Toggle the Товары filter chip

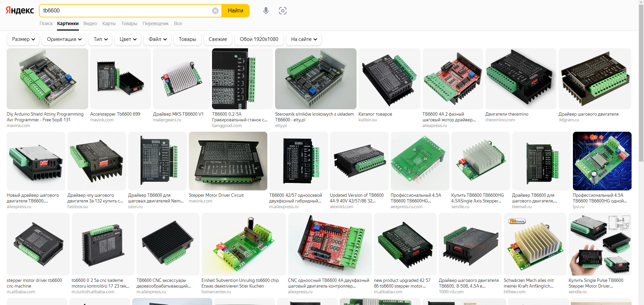pos(187,39)
